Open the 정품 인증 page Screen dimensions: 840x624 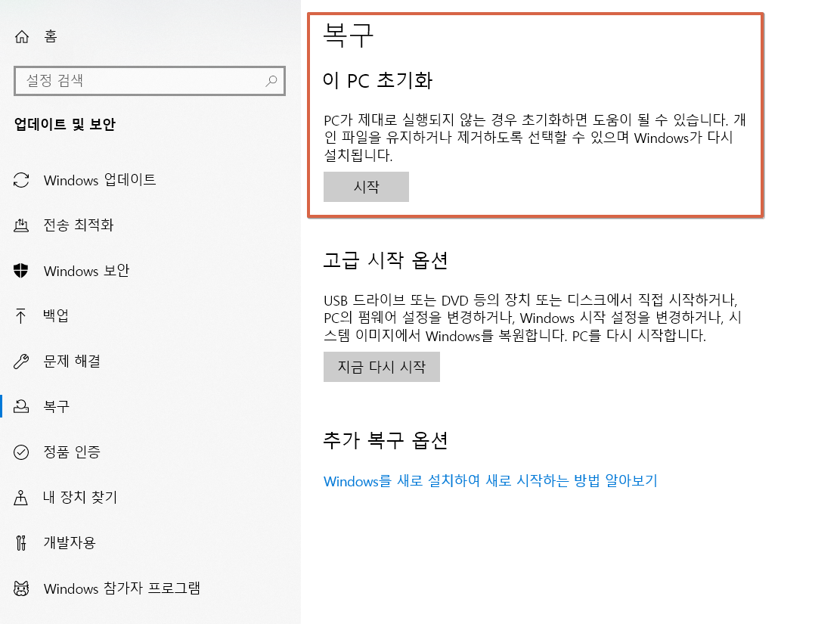(x=72, y=452)
